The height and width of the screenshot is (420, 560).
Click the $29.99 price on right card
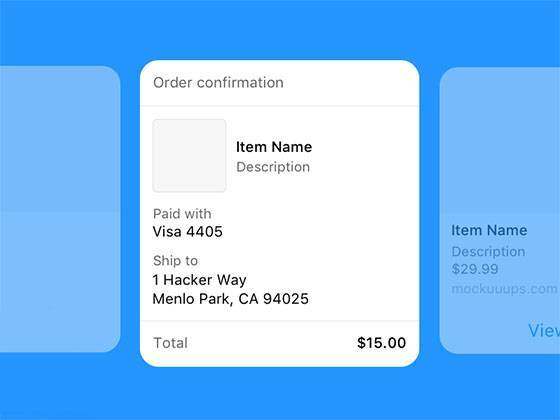pyautogui.click(x=475, y=269)
